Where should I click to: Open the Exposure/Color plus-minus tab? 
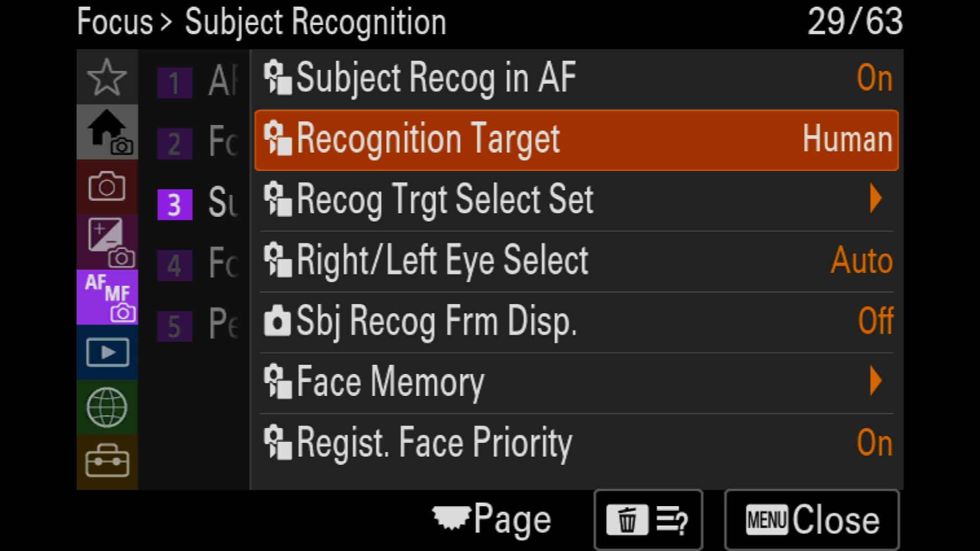[107, 242]
